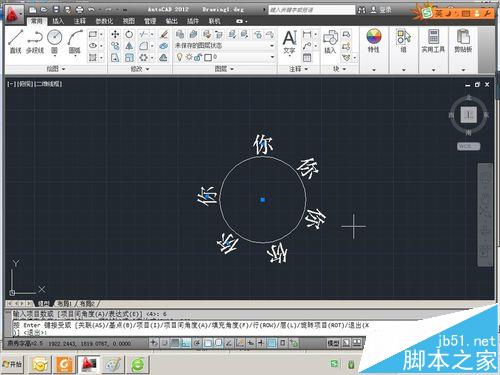Toggle grid display in status bar
Image resolution: width=500 pixels, height=375 pixels.
coord(175,343)
